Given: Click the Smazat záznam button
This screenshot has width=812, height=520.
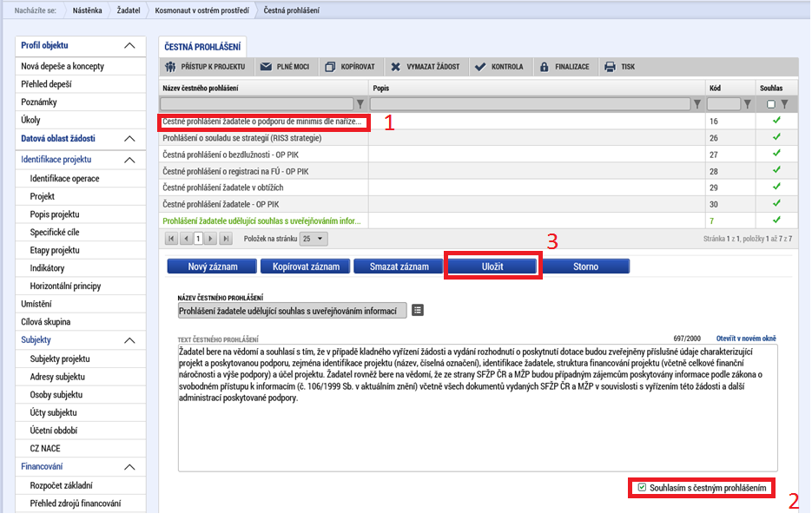Looking at the screenshot, I should (399, 267).
